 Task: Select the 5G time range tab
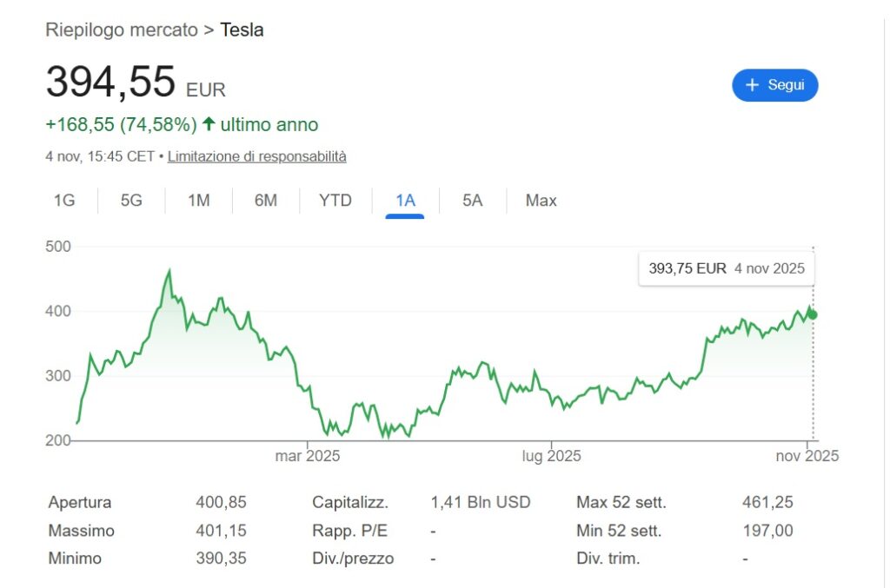[131, 201]
